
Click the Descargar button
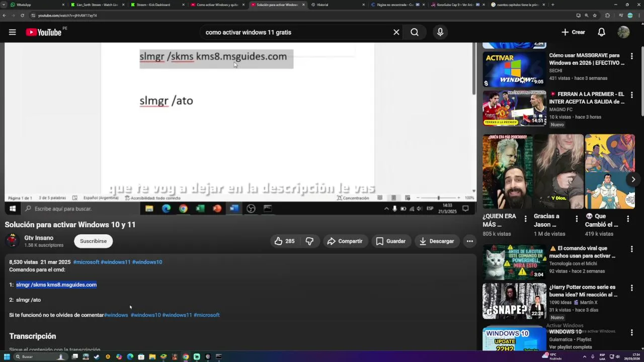coord(437,241)
